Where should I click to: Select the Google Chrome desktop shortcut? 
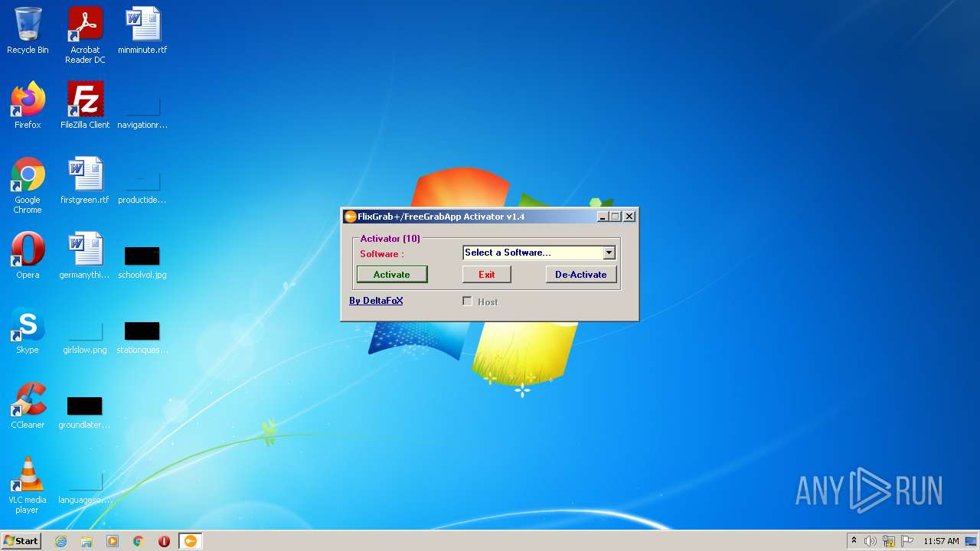coord(28,185)
